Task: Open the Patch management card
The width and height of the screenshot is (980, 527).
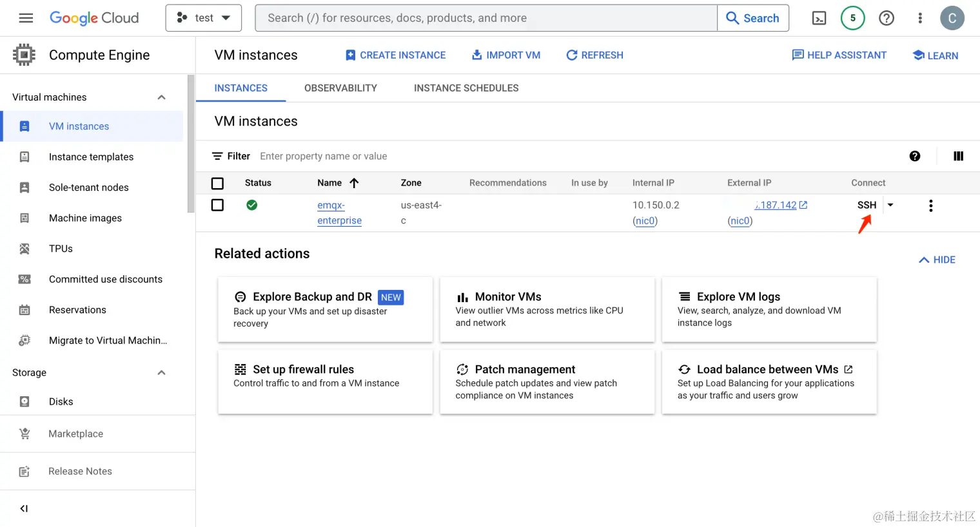Action: pos(547,382)
